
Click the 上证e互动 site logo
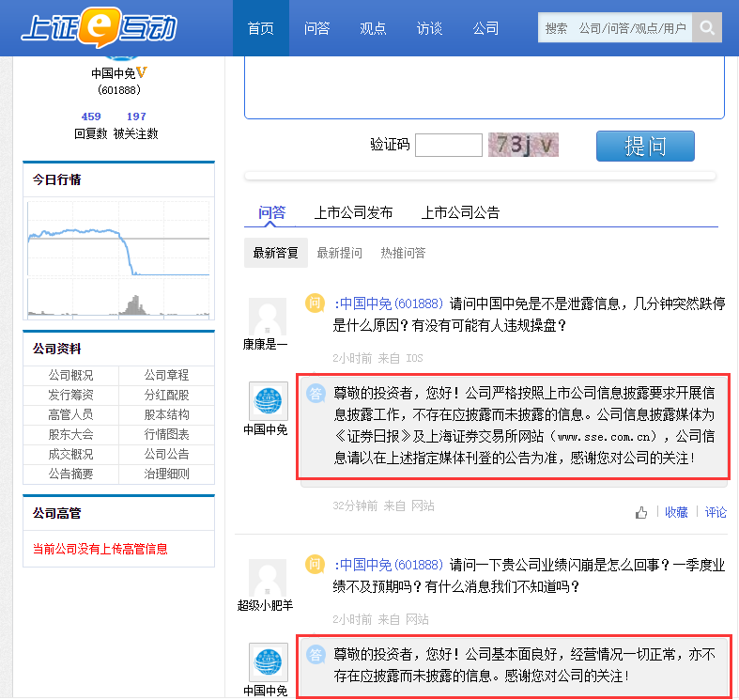(x=99, y=28)
